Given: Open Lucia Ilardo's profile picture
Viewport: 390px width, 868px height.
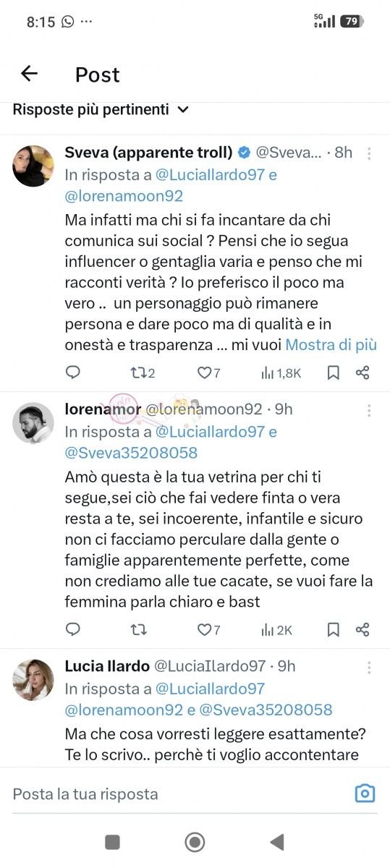Looking at the screenshot, I should click(x=33, y=680).
